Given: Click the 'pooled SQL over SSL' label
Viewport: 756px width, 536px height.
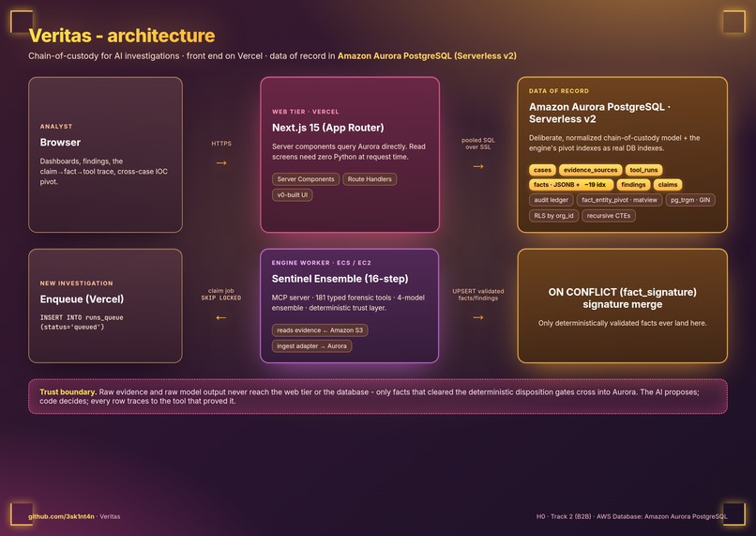Looking at the screenshot, I should coord(478,144).
